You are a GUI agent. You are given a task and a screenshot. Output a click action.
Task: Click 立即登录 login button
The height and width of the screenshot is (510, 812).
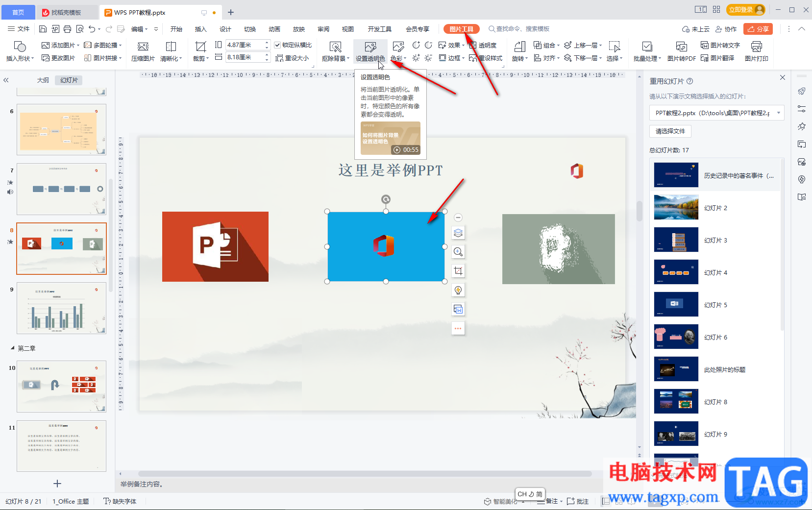pyautogui.click(x=746, y=9)
